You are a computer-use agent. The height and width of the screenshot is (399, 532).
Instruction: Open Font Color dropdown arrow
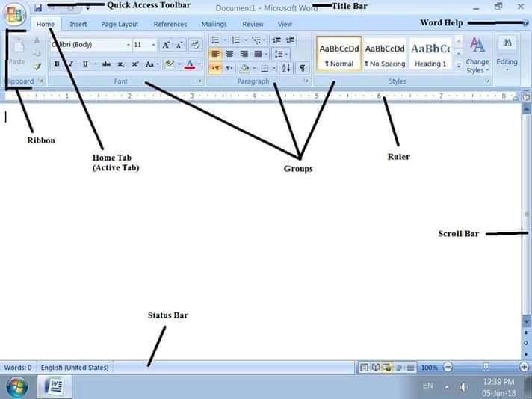(x=199, y=64)
